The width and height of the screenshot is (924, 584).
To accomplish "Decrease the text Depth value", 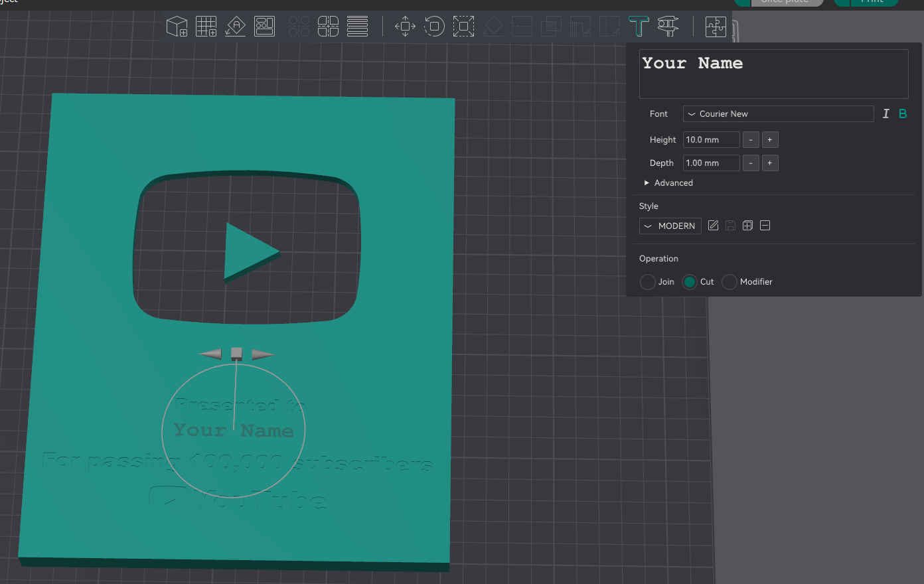I will (x=751, y=163).
